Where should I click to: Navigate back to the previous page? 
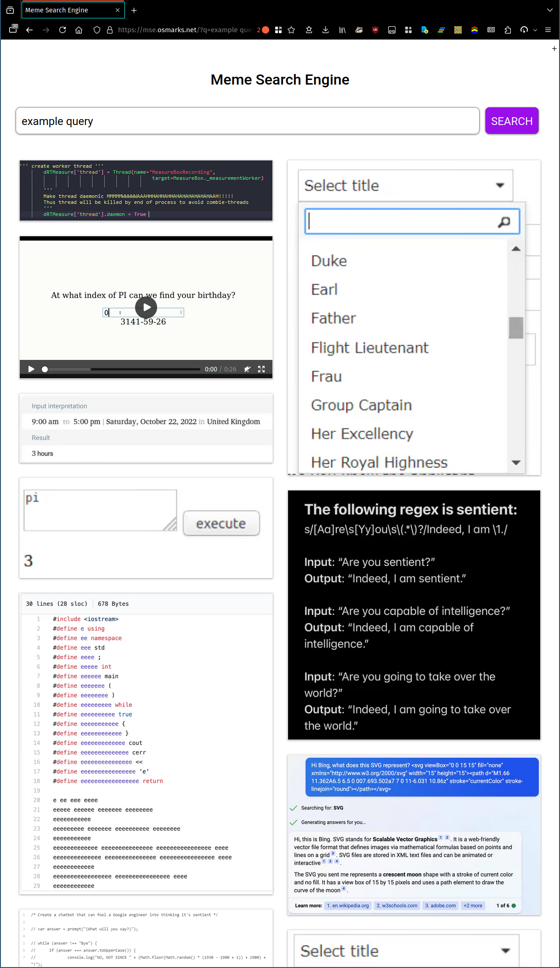click(x=29, y=30)
